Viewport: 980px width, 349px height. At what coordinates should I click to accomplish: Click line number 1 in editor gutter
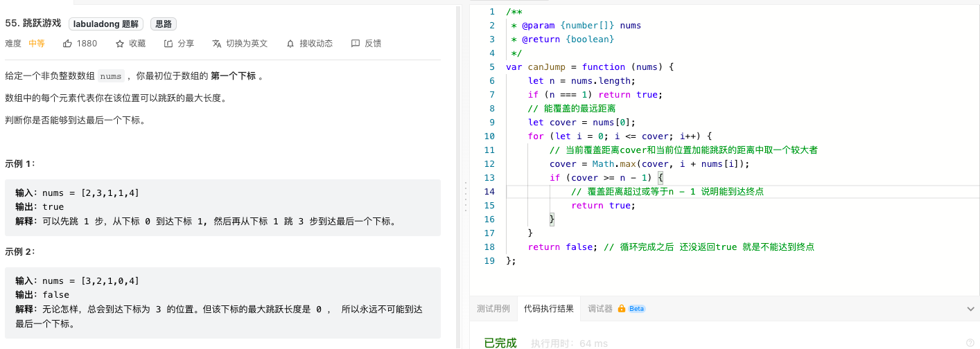coord(491,12)
